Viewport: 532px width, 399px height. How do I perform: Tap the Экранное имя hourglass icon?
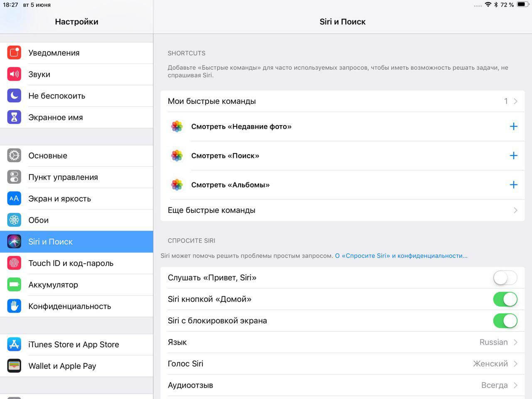click(x=14, y=117)
